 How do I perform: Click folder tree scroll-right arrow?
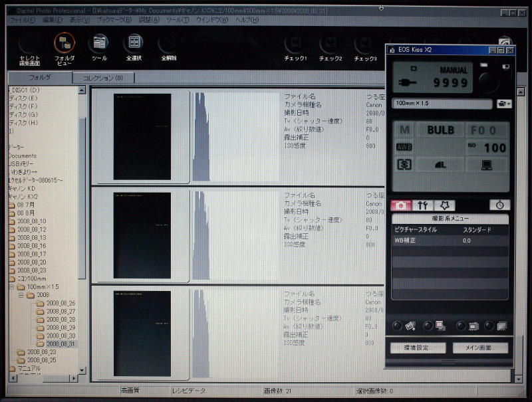pos(74,378)
